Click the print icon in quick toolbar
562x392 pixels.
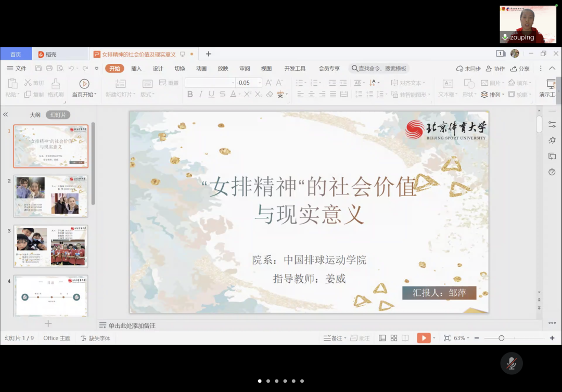pyautogui.click(x=49, y=69)
